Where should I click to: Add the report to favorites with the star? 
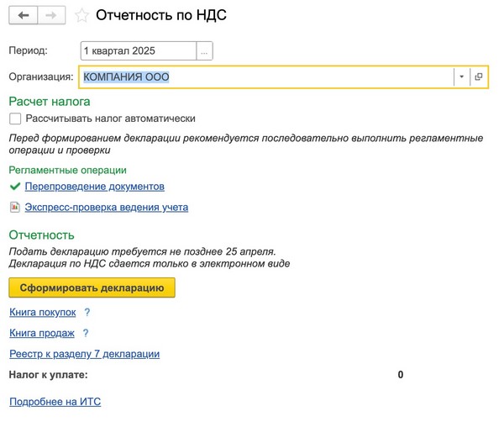click(81, 15)
